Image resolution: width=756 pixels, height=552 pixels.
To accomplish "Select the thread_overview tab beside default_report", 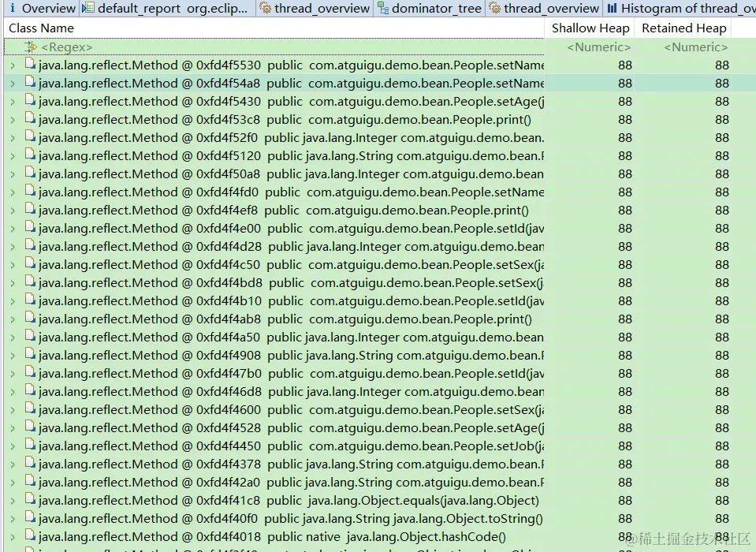I will 315,8.
